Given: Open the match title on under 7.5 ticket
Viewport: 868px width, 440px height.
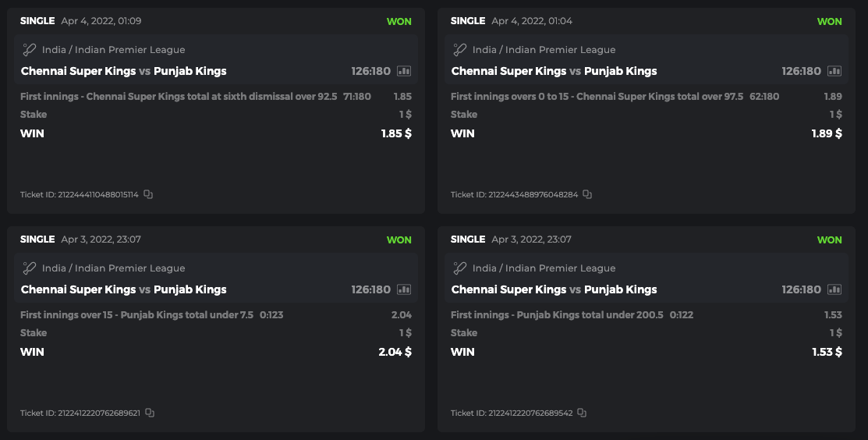Looking at the screenshot, I should click(x=123, y=289).
